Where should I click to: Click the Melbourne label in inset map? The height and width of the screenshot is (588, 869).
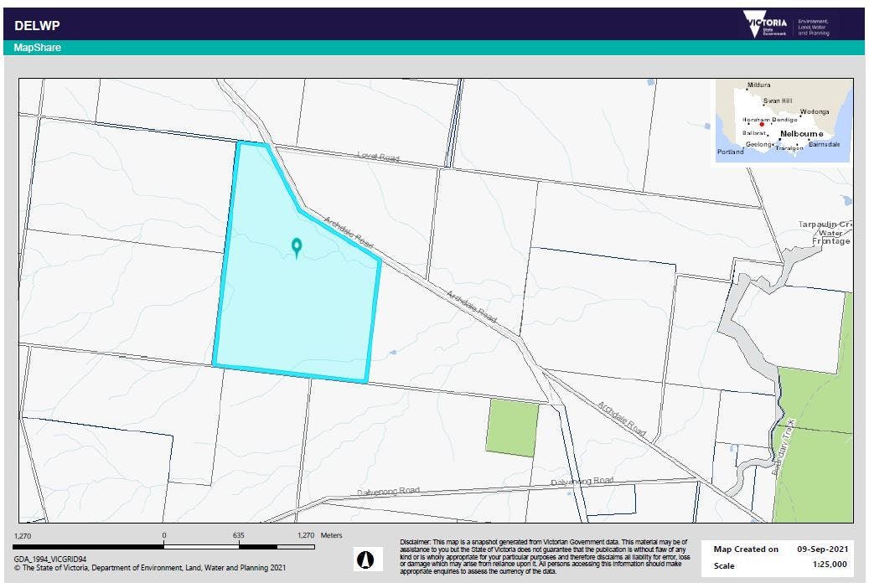coord(801,133)
